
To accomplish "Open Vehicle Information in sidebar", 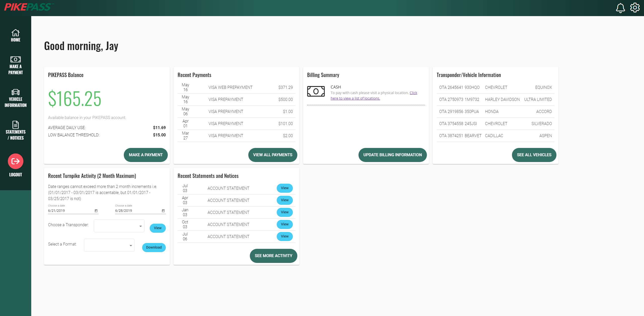I will click(16, 98).
